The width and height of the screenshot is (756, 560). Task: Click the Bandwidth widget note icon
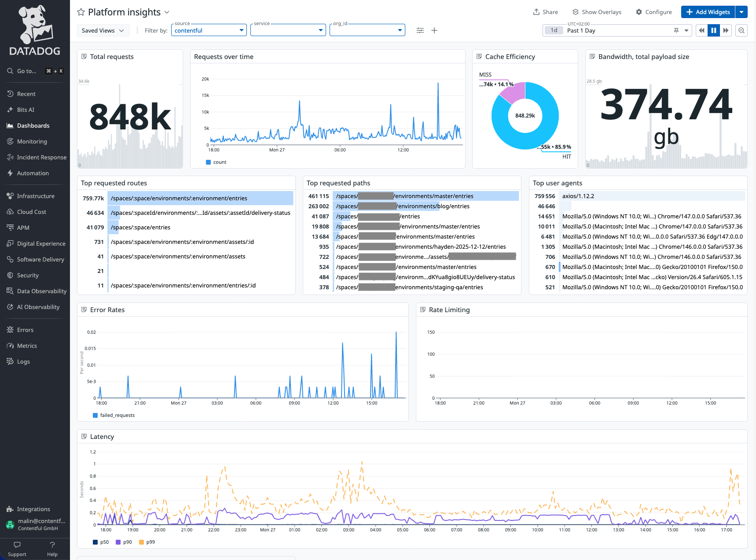pos(592,56)
